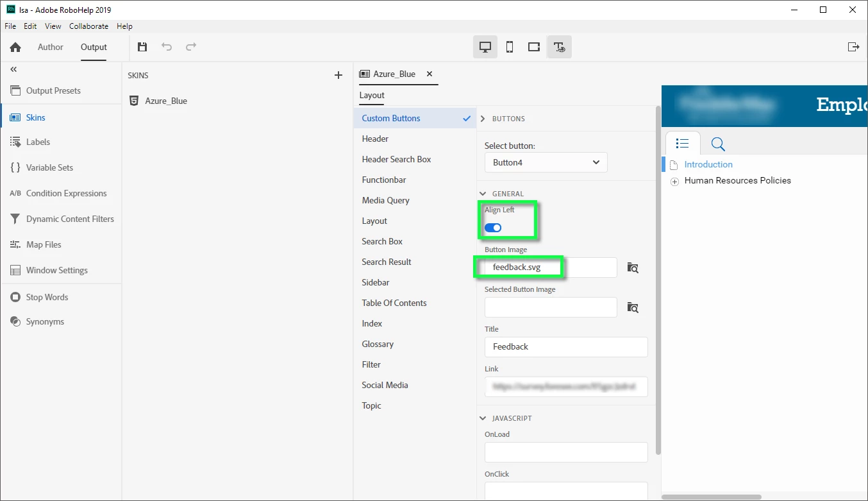Open the Select button dropdown
The height and width of the screenshot is (501, 868).
[x=546, y=162]
